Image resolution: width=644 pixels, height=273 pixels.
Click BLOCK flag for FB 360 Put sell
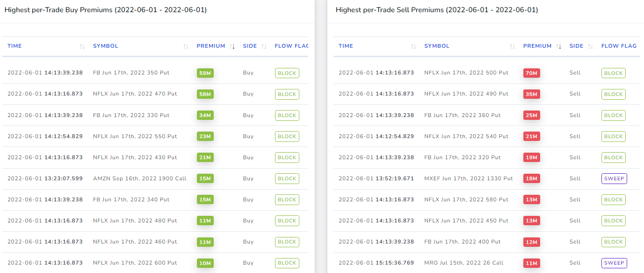pos(613,115)
